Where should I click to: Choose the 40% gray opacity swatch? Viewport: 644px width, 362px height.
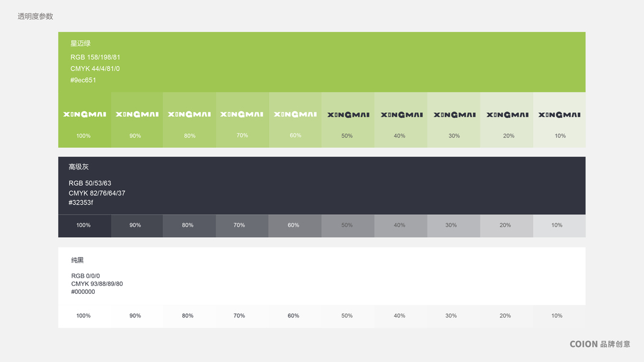[x=401, y=226]
